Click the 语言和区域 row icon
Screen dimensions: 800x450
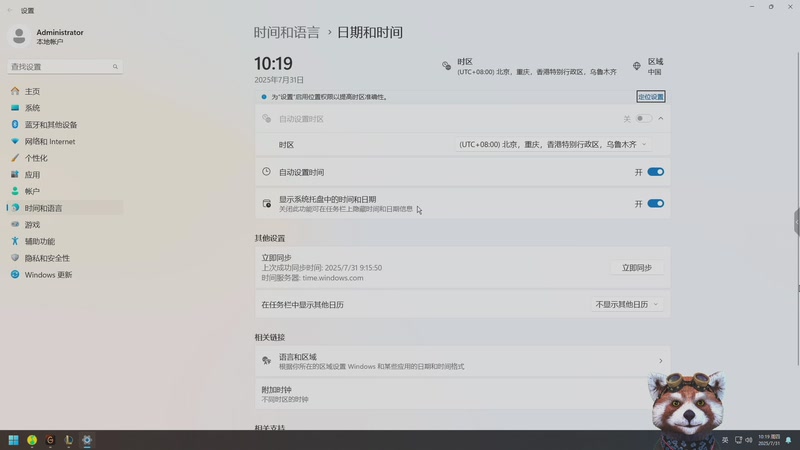pyautogui.click(x=266, y=361)
